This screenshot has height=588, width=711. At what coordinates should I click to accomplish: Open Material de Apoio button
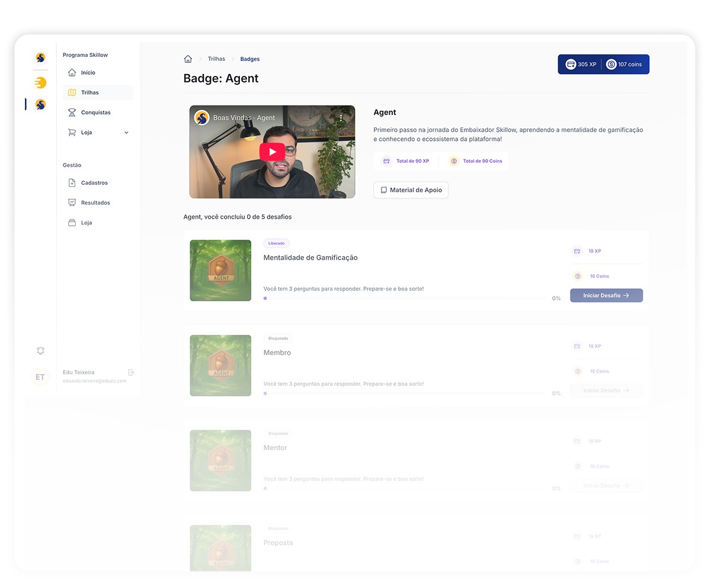[x=411, y=190]
